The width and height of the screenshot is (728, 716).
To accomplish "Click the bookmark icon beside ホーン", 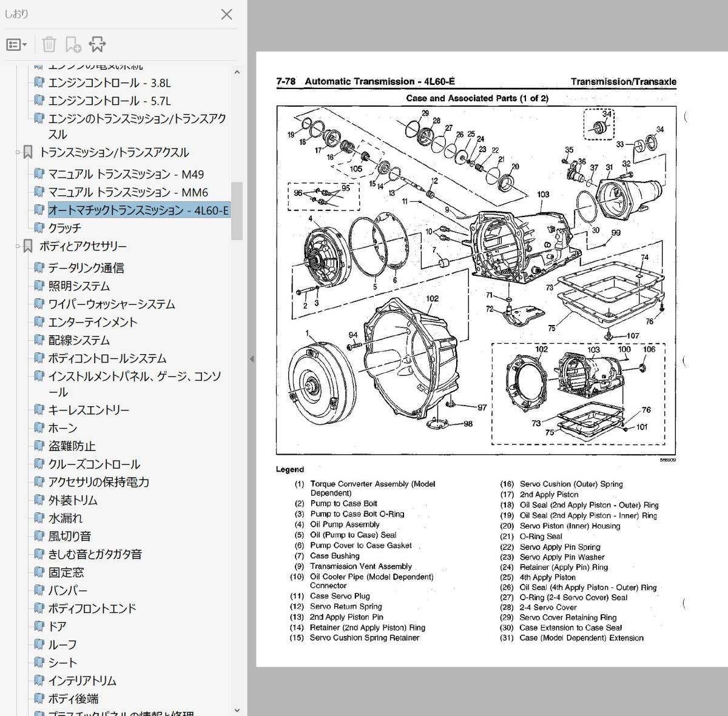I will click(39, 428).
